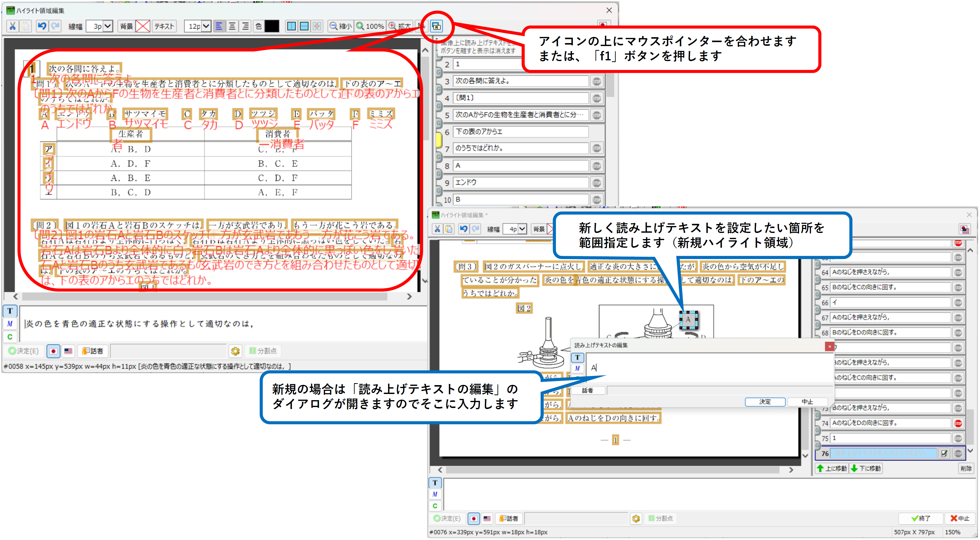980x540 pixels.
Task: Click the STOP icon beside 次の各問に答えよ。
Action: 597,81
